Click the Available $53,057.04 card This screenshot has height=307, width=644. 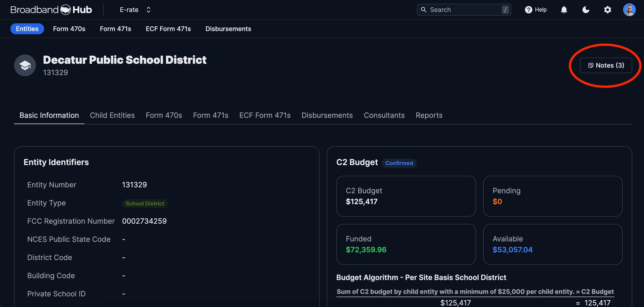(x=552, y=244)
